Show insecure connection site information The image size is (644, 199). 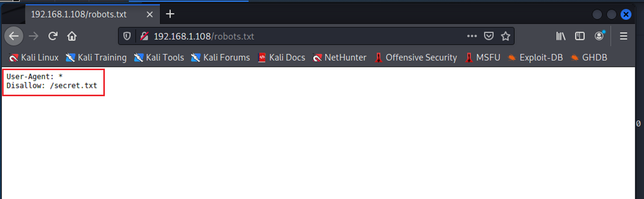[x=144, y=36]
